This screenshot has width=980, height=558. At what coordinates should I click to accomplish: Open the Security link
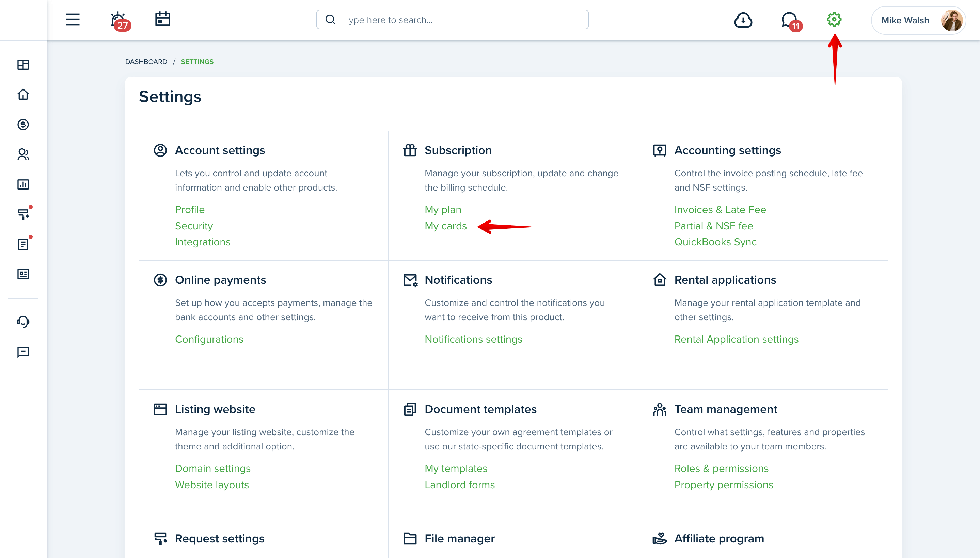coord(194,226)
